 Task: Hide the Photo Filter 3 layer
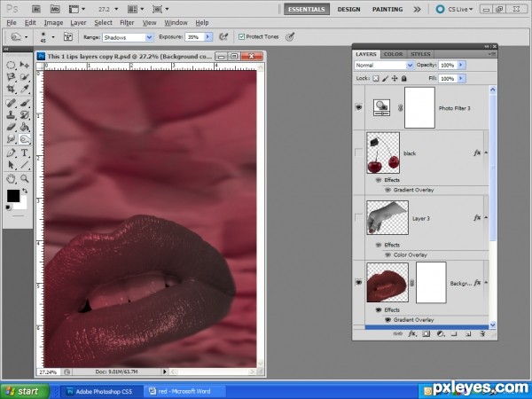click(x=358, y=107)
